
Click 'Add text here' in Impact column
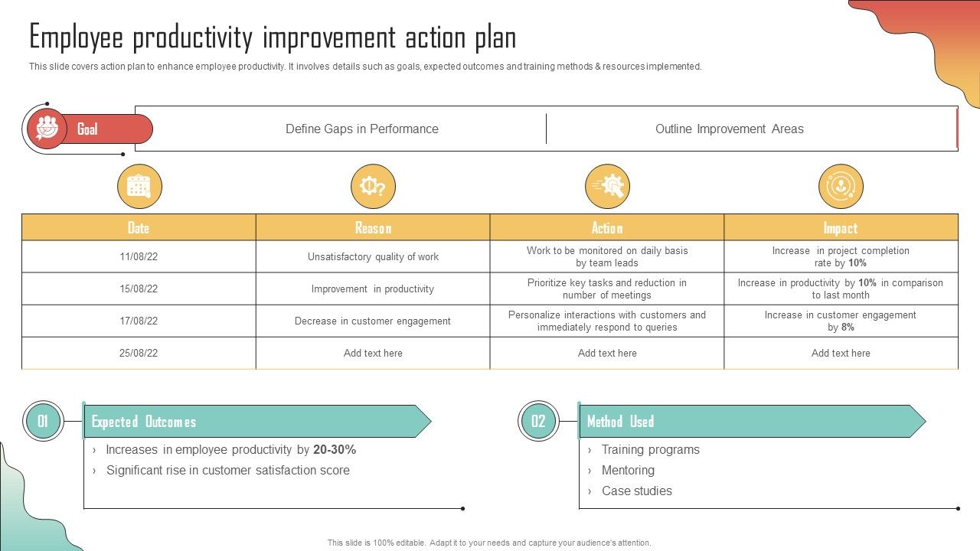click(841, 354)
